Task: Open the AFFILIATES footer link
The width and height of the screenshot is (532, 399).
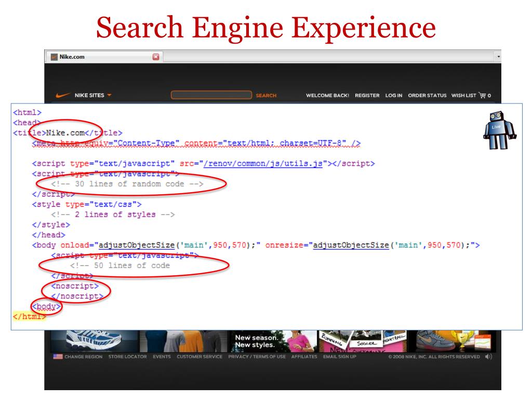Action: tap(304, 357)
